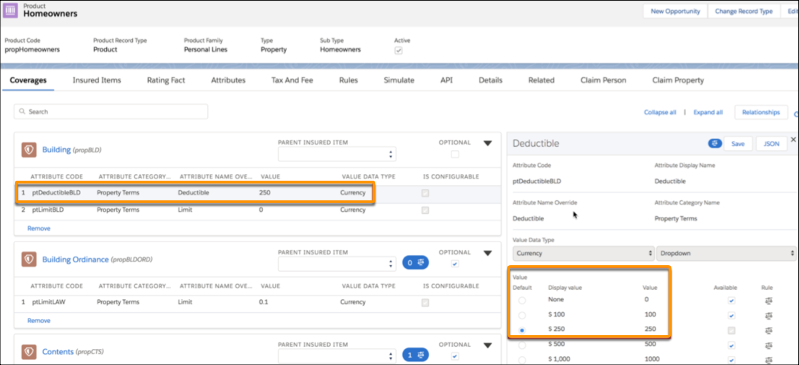Go to the Claim Person tab

[x=603, y=80]
